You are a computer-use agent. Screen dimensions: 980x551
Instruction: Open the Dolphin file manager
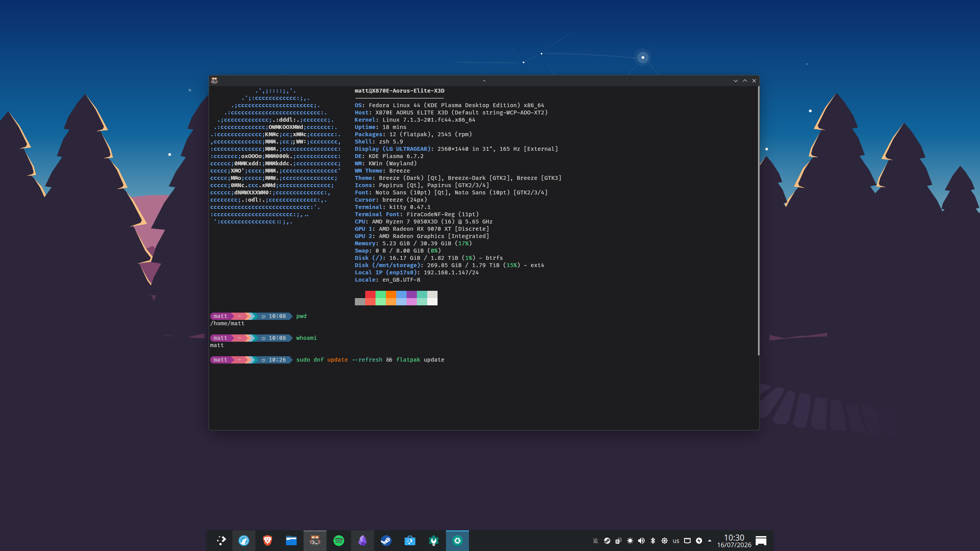tap(291, 540)
